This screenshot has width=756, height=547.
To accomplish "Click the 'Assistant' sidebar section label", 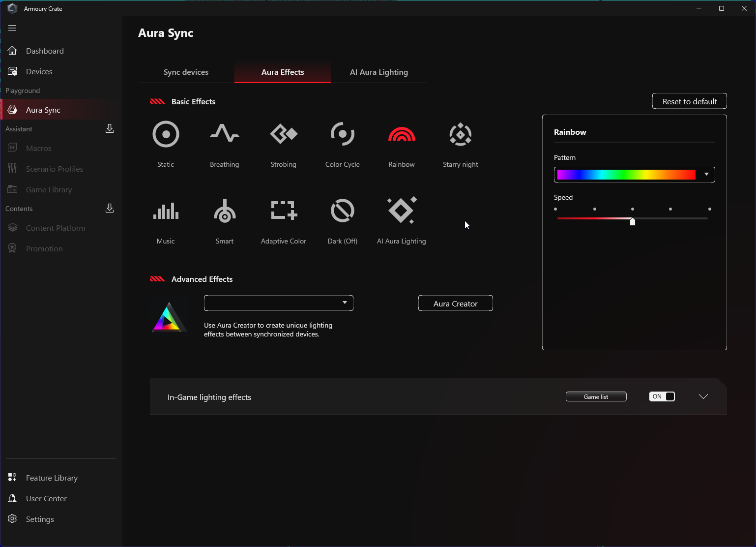I will pos(19,129).
